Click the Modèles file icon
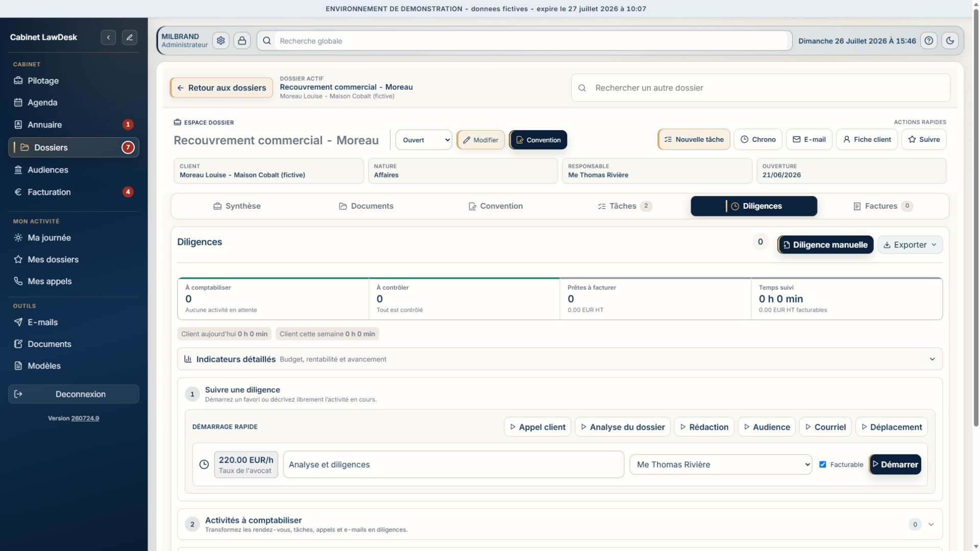Screen dimensions: 980x551 18,366
